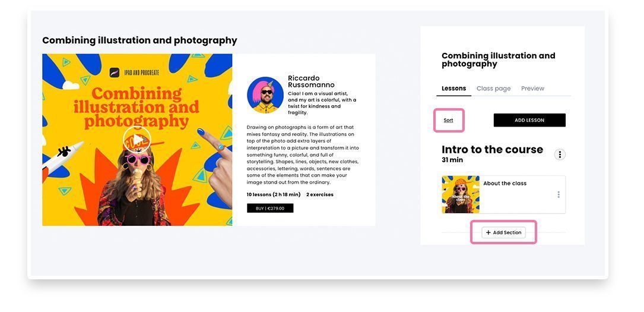This screenshot has height=312, width=644.
Task: Open the Intro to the course options menu
Action: coord(560,155)
